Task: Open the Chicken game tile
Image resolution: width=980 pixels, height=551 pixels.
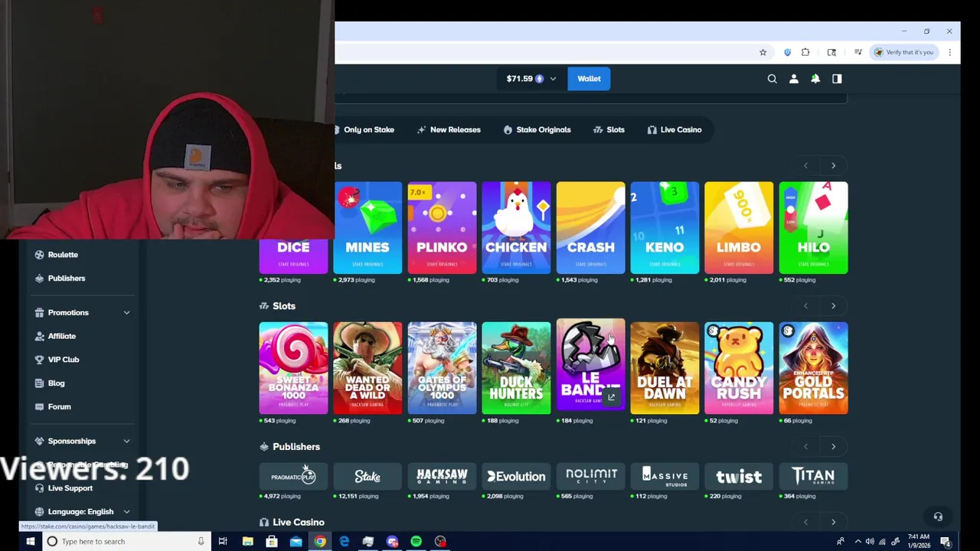Action: point(516,227)
